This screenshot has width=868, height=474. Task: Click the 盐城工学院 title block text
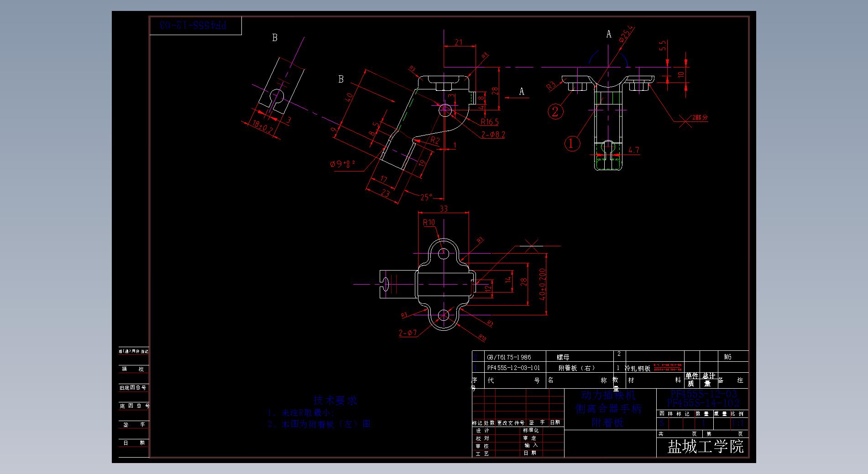(x=706, y=446)
